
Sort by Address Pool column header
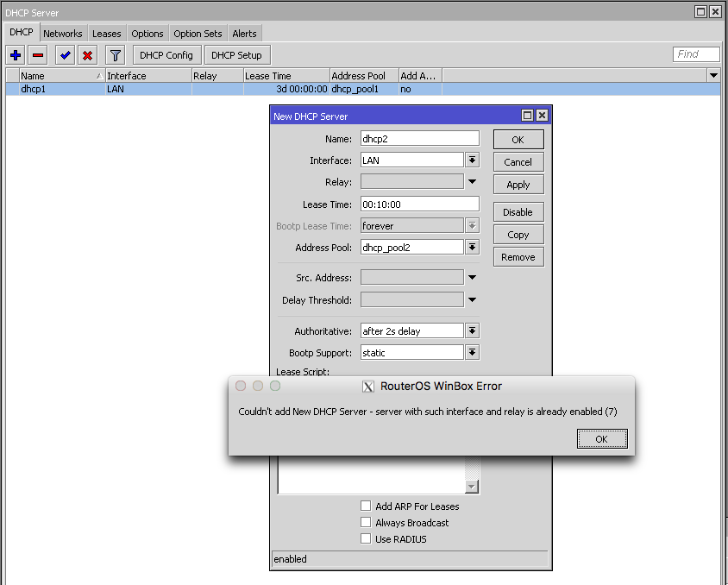pos(365,76)
